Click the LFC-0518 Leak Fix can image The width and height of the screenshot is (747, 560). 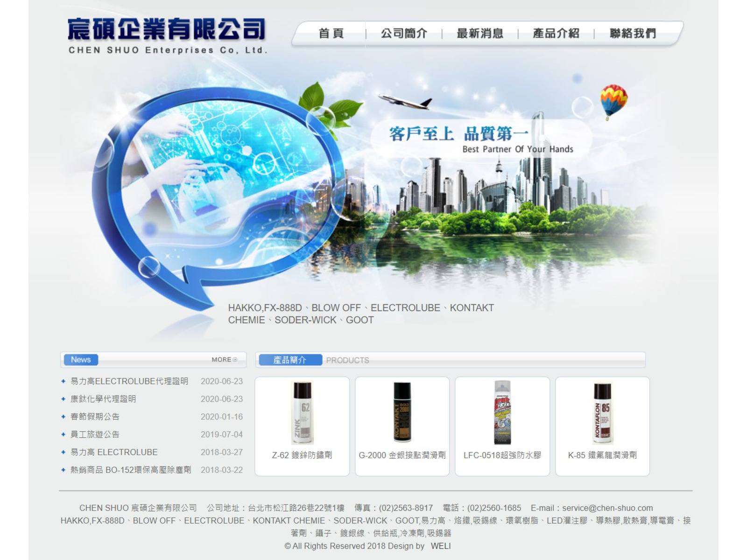click(502, 413)
